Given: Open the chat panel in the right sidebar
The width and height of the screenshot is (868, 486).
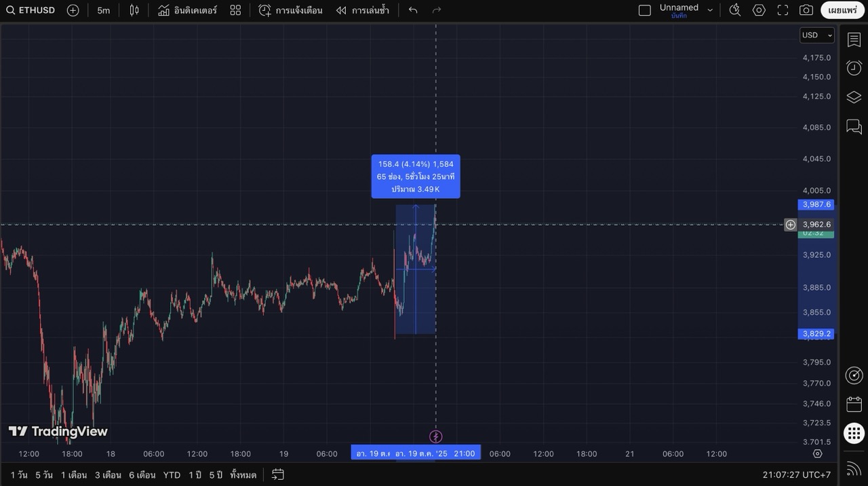Looking at the screenshot, I should [x=854, y=126].
